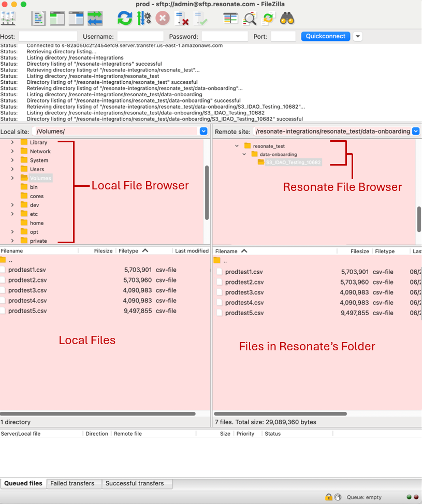This screenshot has width=422, height=504.
Task: Select the cores folder in local tree
Action: tap(37, 196)
